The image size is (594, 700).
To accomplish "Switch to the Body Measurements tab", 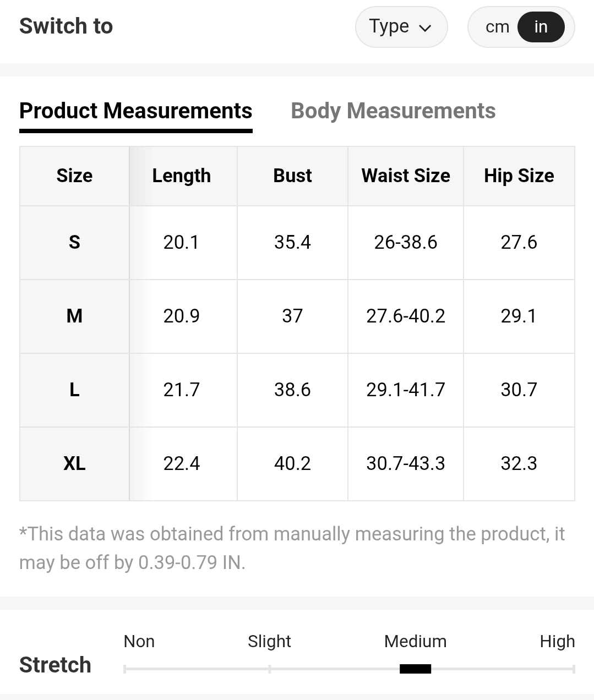I will click(x=393, y=111).
